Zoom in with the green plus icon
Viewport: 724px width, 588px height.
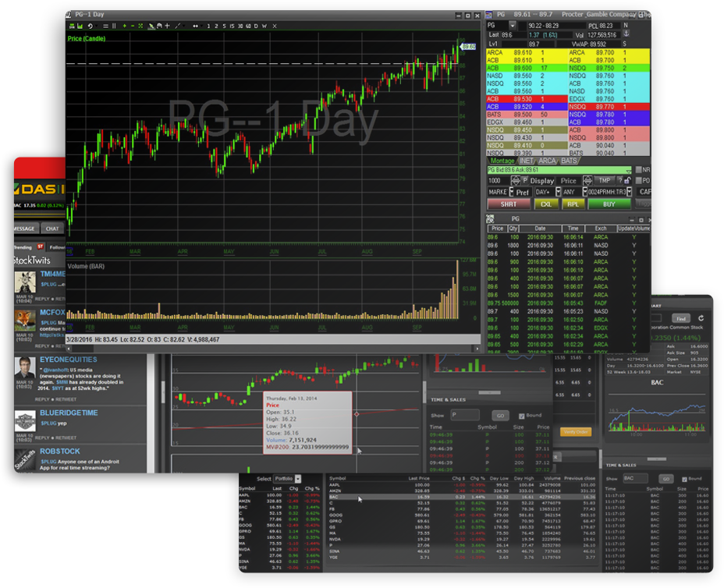pyautogui.click(x=124, y=27)
